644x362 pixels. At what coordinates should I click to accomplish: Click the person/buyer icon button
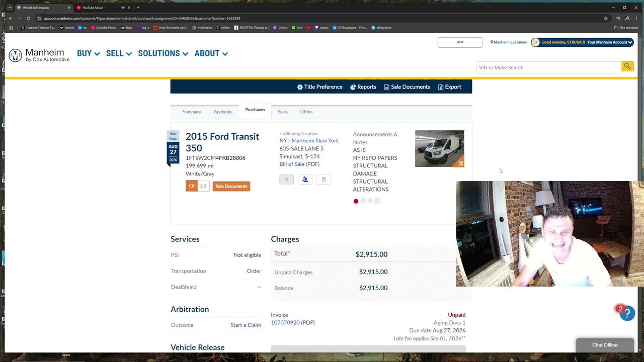[305, 179]
